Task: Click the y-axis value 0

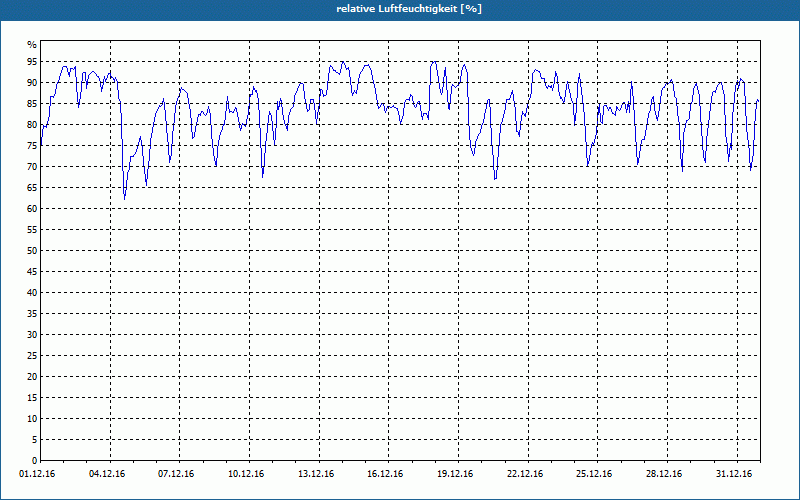Action: coord(35,461)
